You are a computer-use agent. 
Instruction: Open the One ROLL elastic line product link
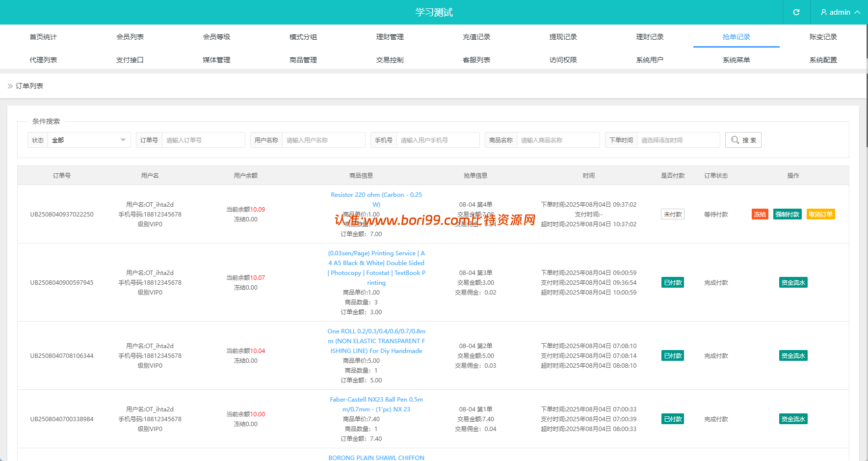376,341
